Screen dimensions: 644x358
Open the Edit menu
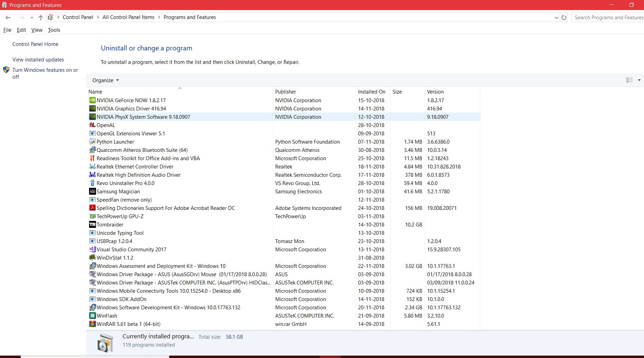tap(21, 30)
